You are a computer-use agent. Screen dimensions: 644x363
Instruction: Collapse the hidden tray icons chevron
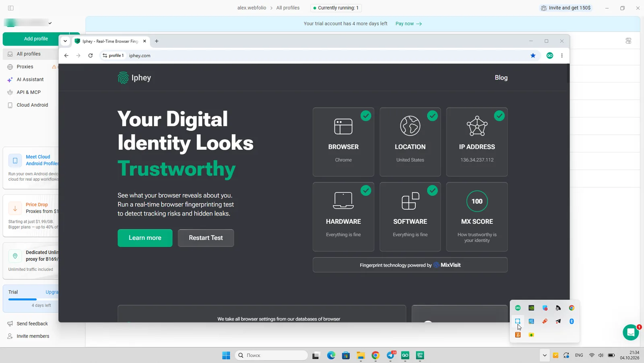(545, 355)
